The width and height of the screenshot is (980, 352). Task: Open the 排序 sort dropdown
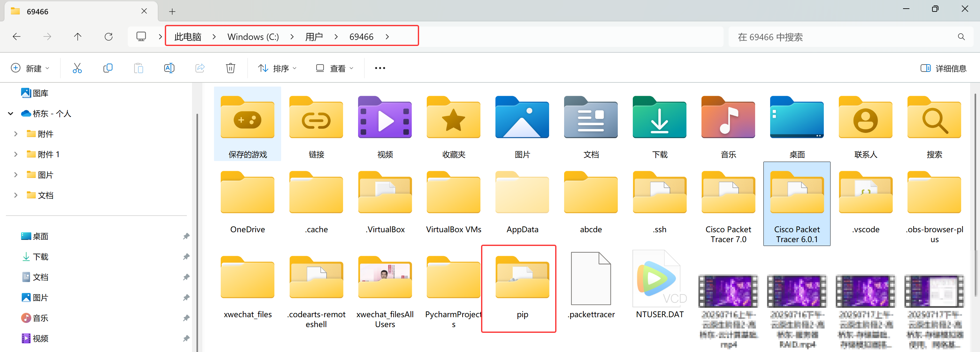pos(277,68)
